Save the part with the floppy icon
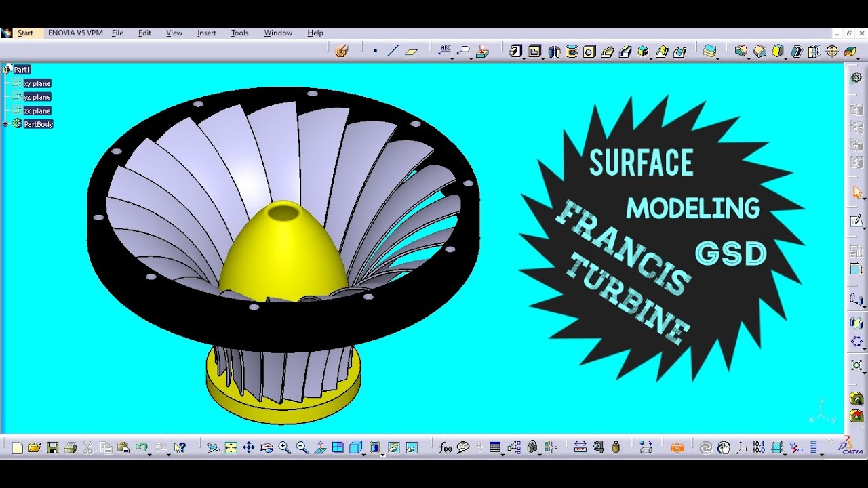The height and width of the screenshot is (488, 868). (52, 447)
